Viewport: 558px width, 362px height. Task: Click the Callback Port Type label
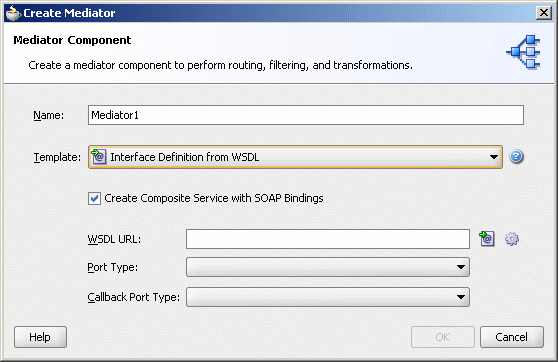134,297
